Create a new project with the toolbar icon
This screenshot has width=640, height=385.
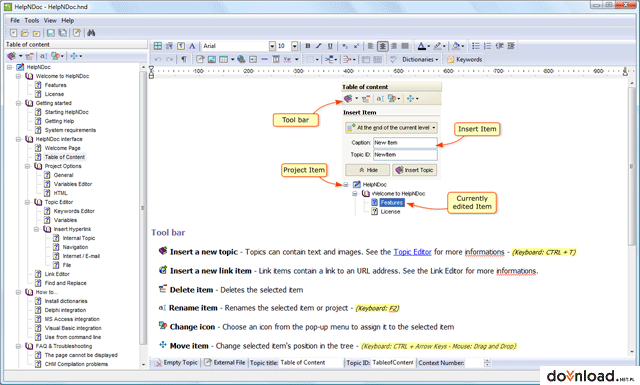(x=13, y=33)
